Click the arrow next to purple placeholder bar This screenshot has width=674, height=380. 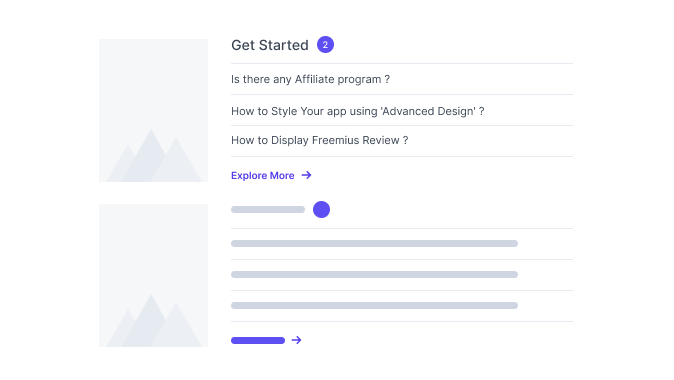(296, 340)
